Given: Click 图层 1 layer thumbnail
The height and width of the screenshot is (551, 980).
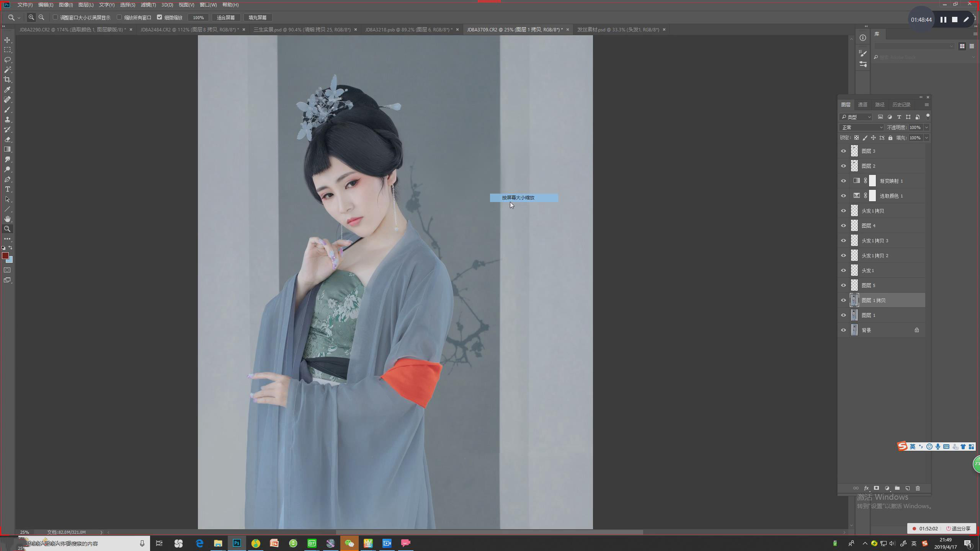Looking at the screenshot, I should (854, 315).
